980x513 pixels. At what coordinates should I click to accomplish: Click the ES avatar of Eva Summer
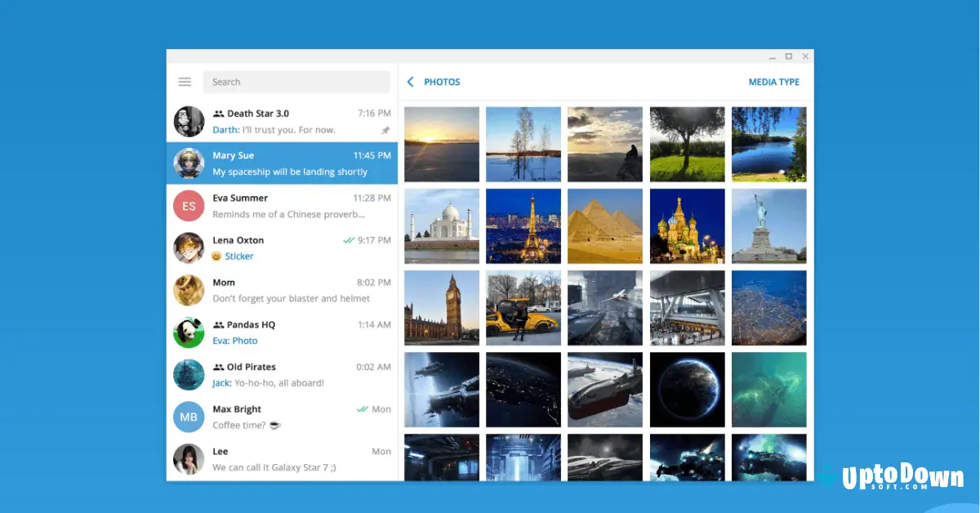189,205
